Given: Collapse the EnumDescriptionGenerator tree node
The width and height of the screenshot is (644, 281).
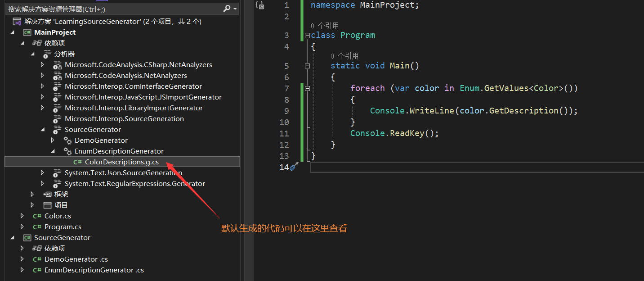Looking at the screenshot, I should pyautogui.click(x=53, y=151).
